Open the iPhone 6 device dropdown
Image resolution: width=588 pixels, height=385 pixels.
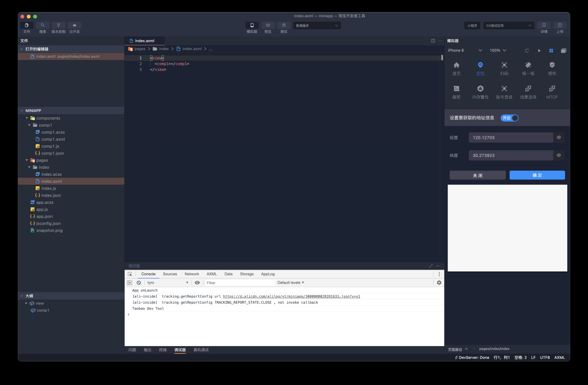click(465, 50)
